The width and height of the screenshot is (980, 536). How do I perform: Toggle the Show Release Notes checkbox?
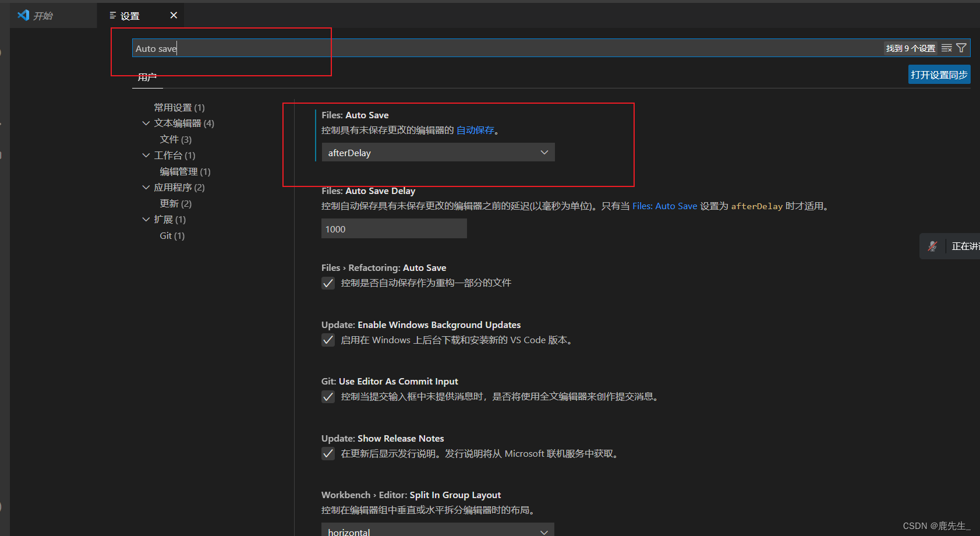(328, 454)
